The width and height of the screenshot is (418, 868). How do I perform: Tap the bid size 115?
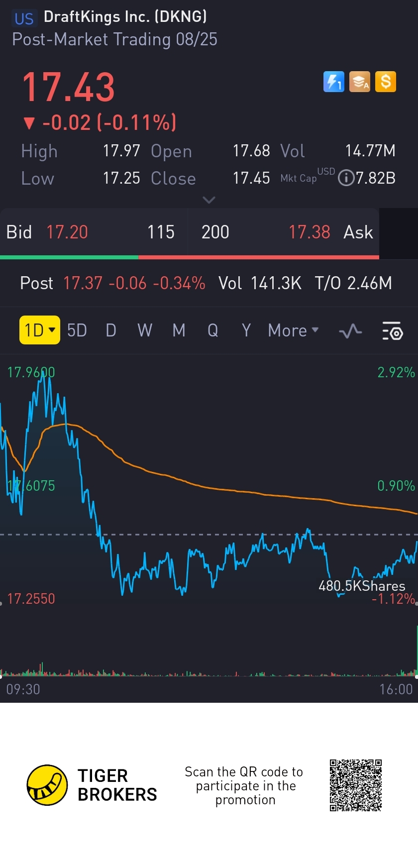[161, 232]
